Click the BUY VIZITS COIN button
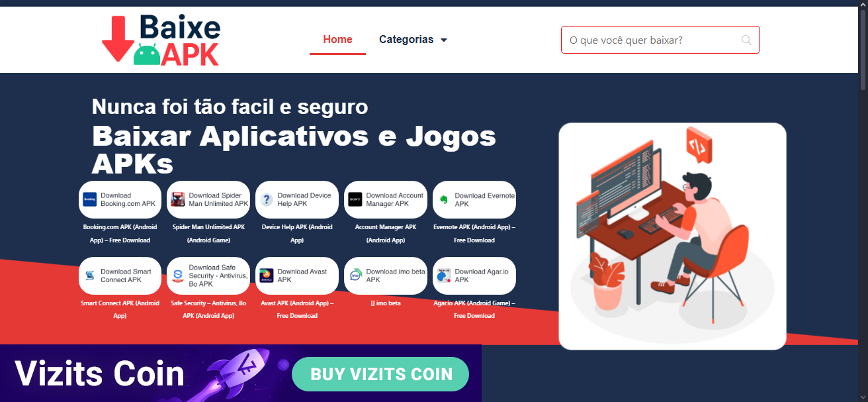This screenshot has width=868, height=402. (380, 374)
